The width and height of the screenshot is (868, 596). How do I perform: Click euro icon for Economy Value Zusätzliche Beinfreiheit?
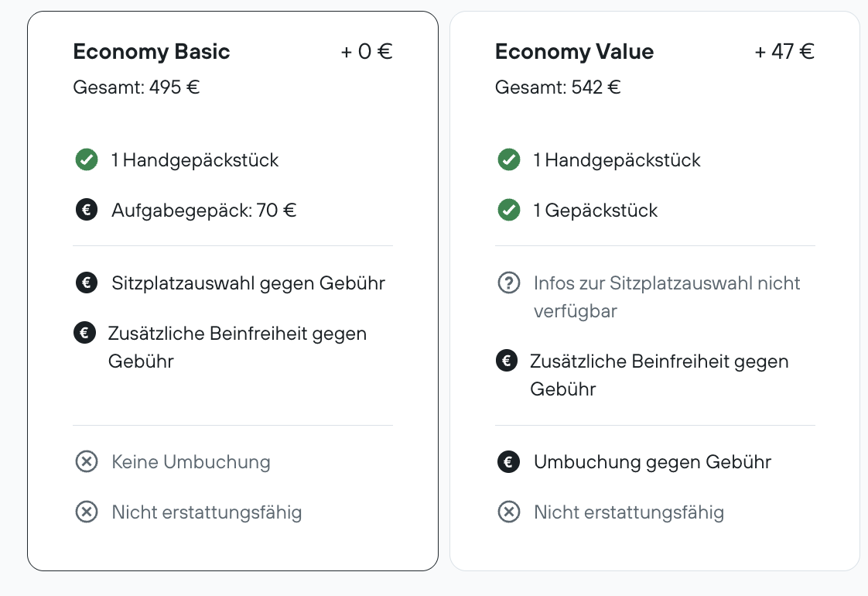[x=507, y=361]
